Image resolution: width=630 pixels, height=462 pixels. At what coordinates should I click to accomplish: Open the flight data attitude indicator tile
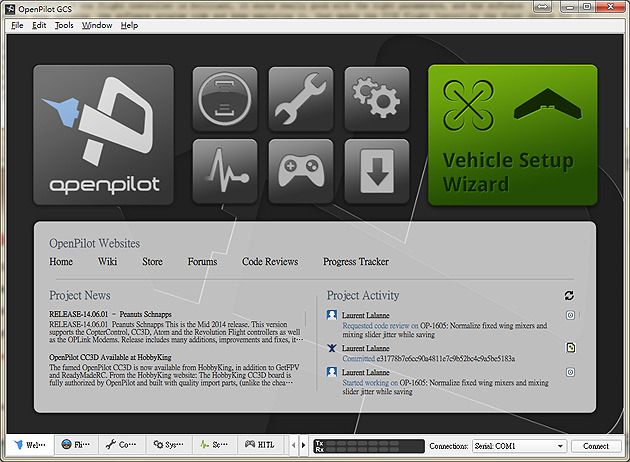pos(225,99)
